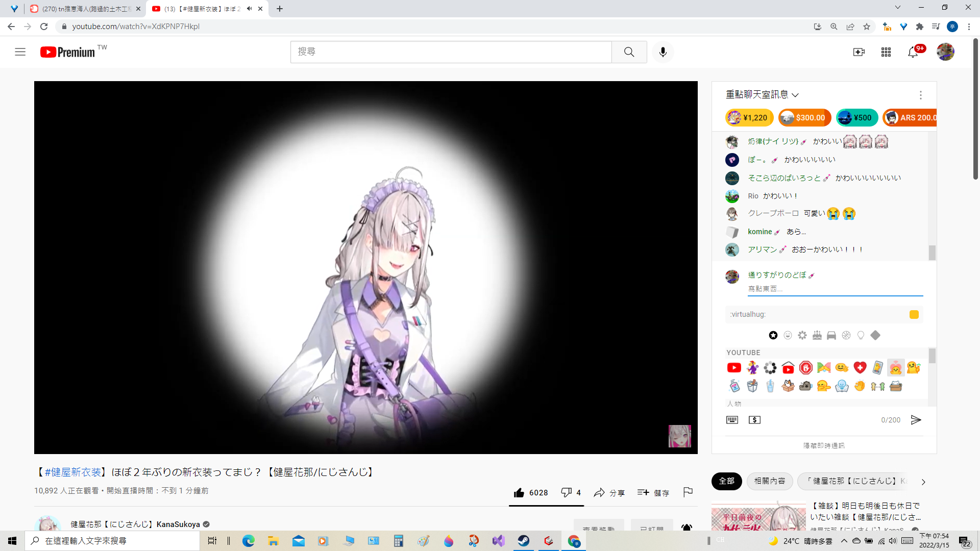Open the Chrome tab search dropdown

tap(898, 7)
